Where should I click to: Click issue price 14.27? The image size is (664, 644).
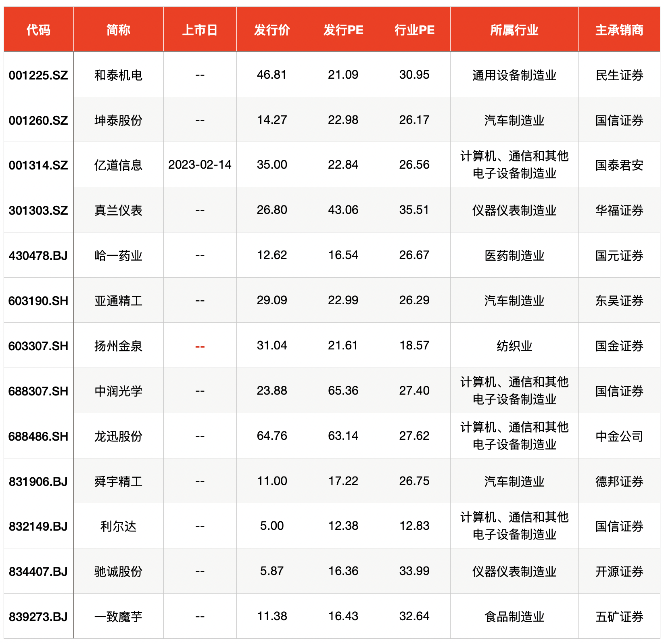coord(272,120)
